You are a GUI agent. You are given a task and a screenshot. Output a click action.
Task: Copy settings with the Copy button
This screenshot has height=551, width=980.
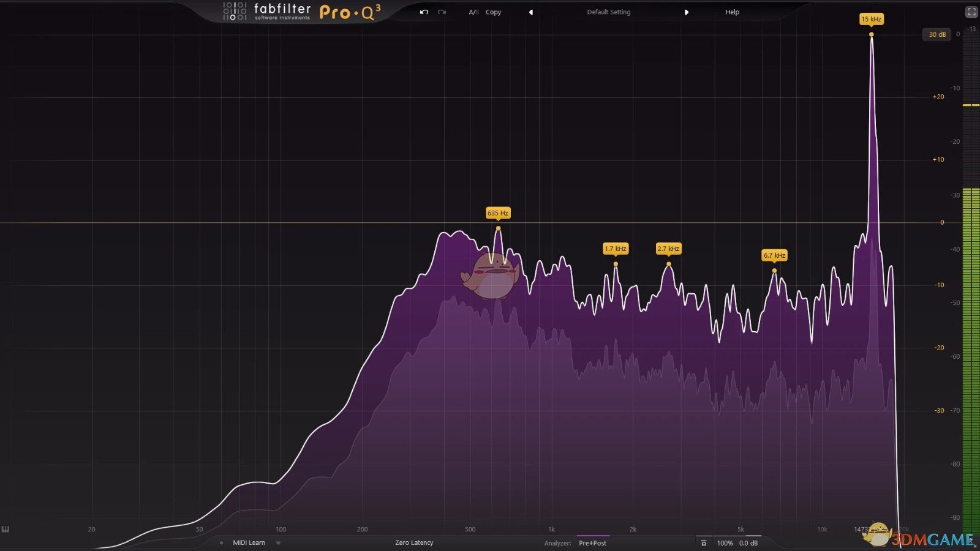pos(493,12)
